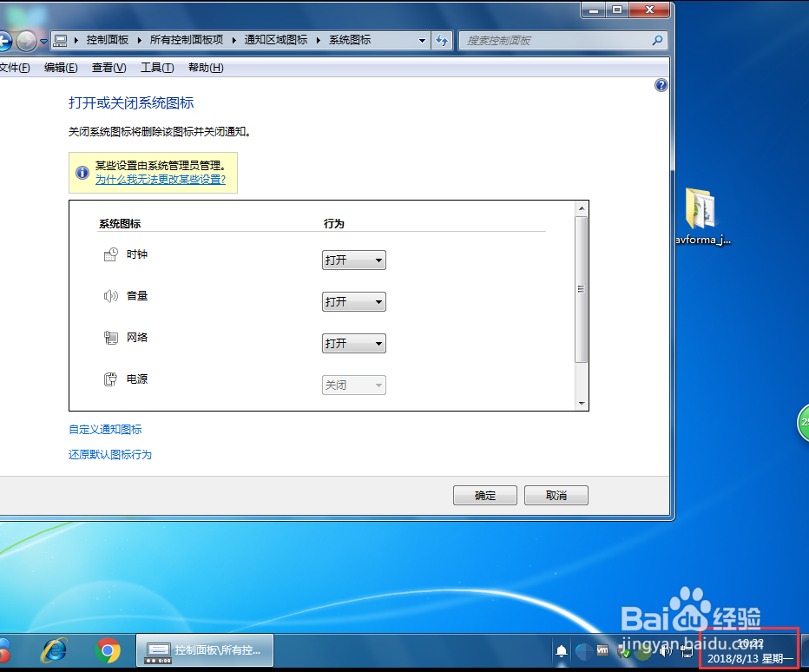Image resolution: width=809 pixels, height=672 pixels.
Task: Open the avforma folder on the desktop
Action: 703,216
